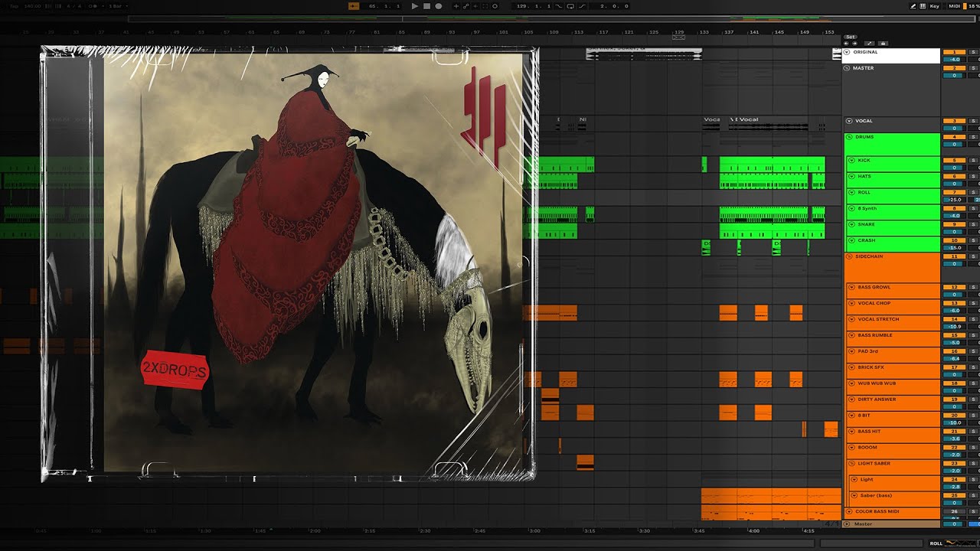Click the VOCAL STRETCH volume -10.9
The height and width of the screenshot is (551, 980).
pos(954,327)
